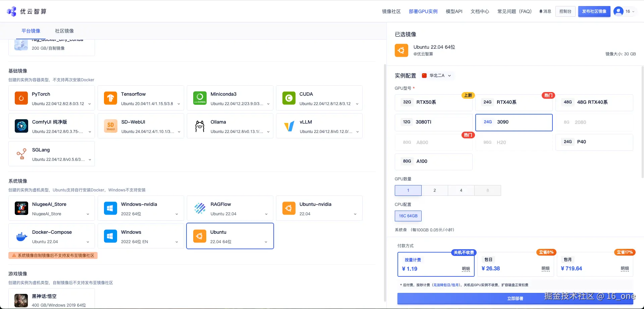This screenshot has width=644, height=309.
Task: Select the 16C 64GB CPU configuration
Action: tap(408, 216)
